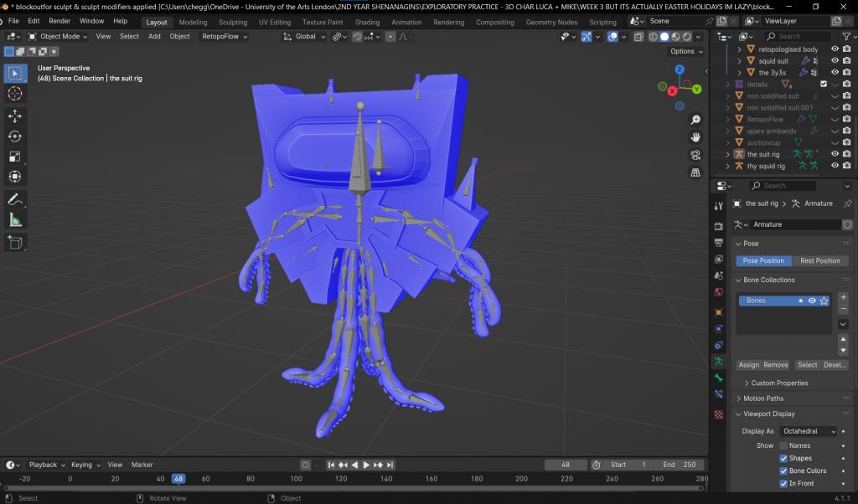Open the Animation workspace tab
This screenshot has height=504, width=858.
(x=406, y=23)
